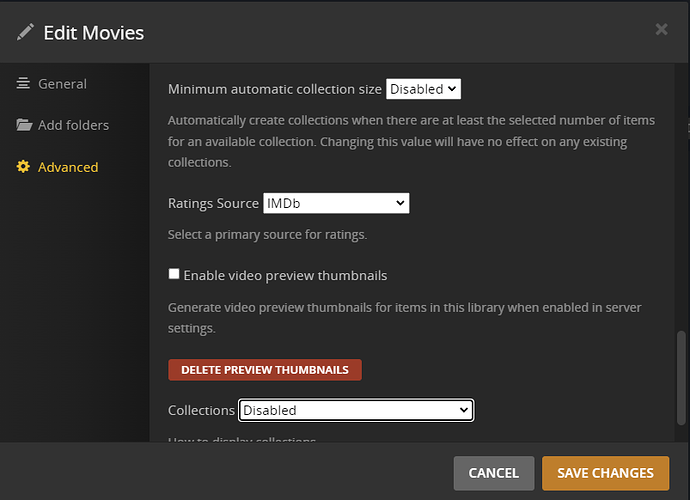Click the Advanced gear icon
This screenshot has height=500, width=690.
pyautogui.click(x=23, y=166)
